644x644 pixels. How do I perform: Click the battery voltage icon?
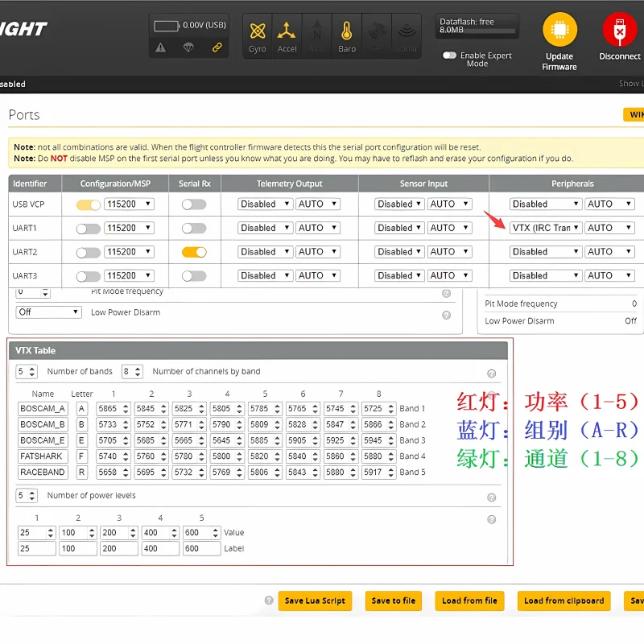coord(167,26)
